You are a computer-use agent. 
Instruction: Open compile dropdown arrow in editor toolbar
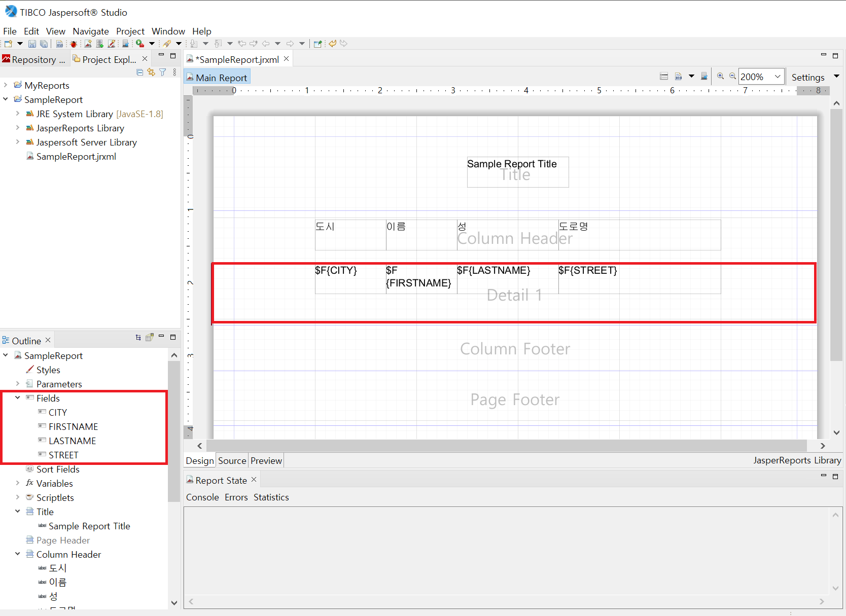(691, 77)
